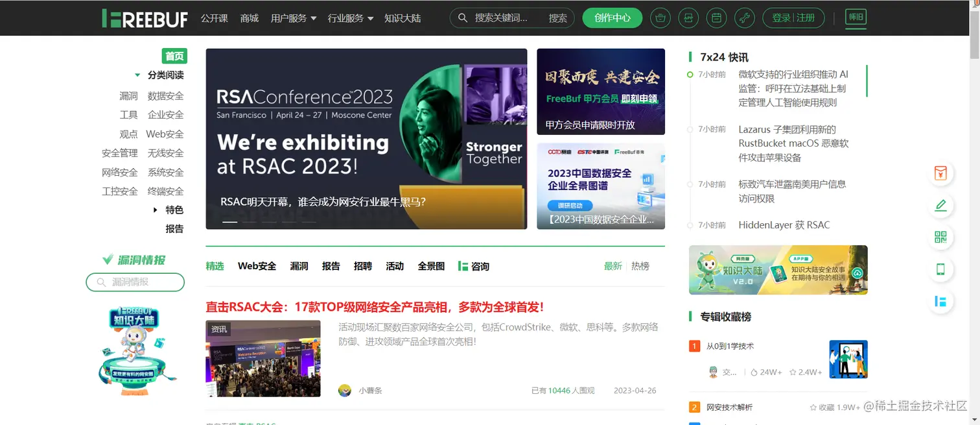The width and height of the screenshot is (980, 425).
Task: Open the 无线安全 category
Action: coord(165,153)
